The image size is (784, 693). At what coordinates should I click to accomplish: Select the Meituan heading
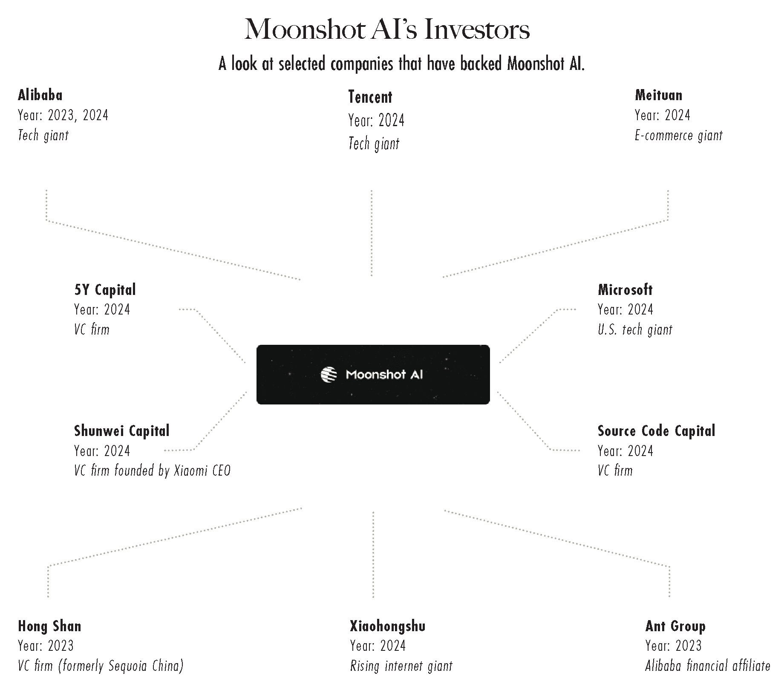tap(658, 95)
